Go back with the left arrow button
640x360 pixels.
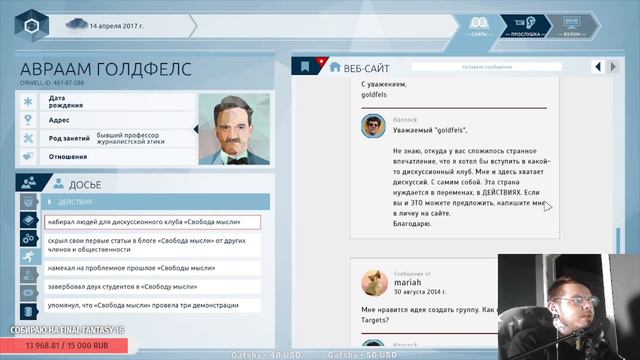coord(598,67)
